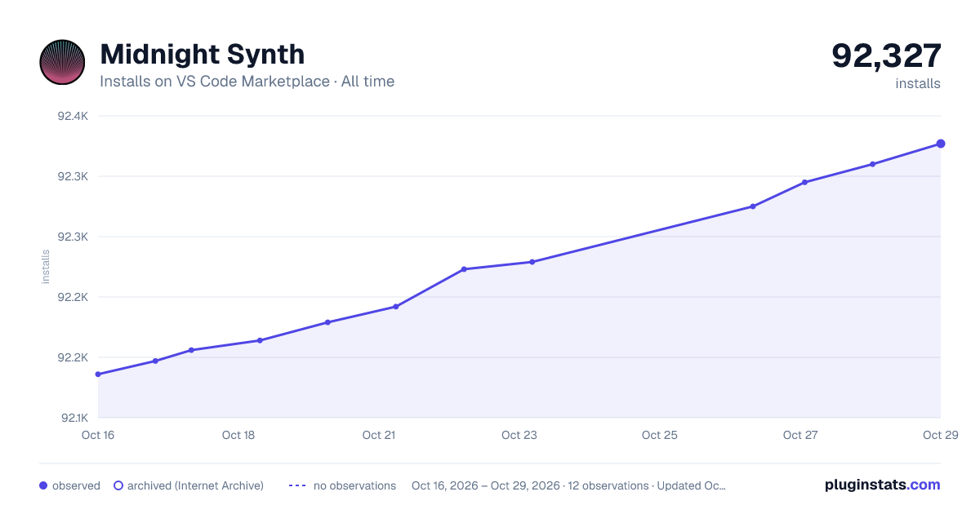Viewport: 980px width, 514px height.
Task: Click the Oct 25 x-axis label
Action: [660, 435]
